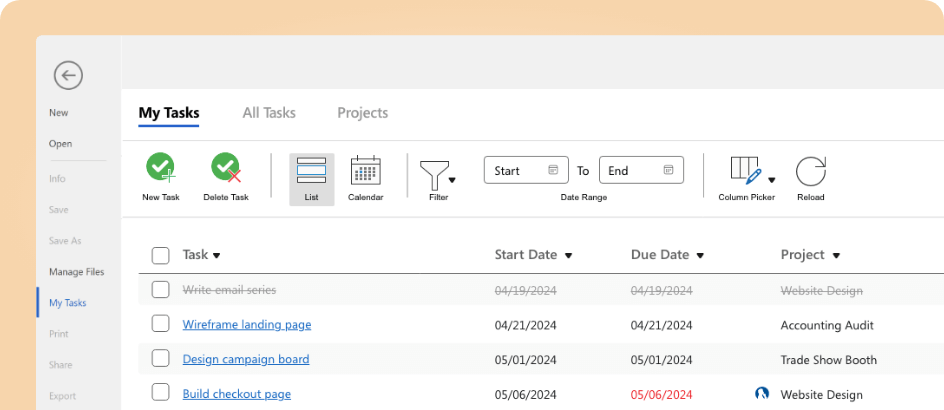Open calendar picker in End date field

[668, 170]
